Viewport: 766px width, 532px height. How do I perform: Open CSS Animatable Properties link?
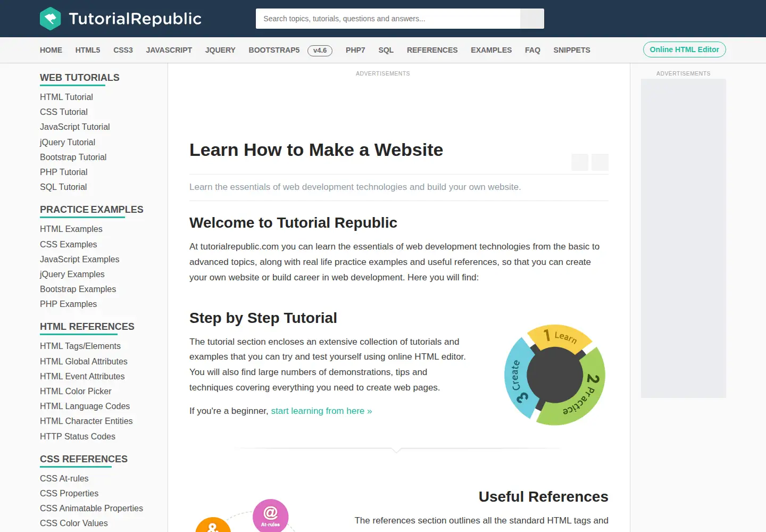[x=91, y=508]
